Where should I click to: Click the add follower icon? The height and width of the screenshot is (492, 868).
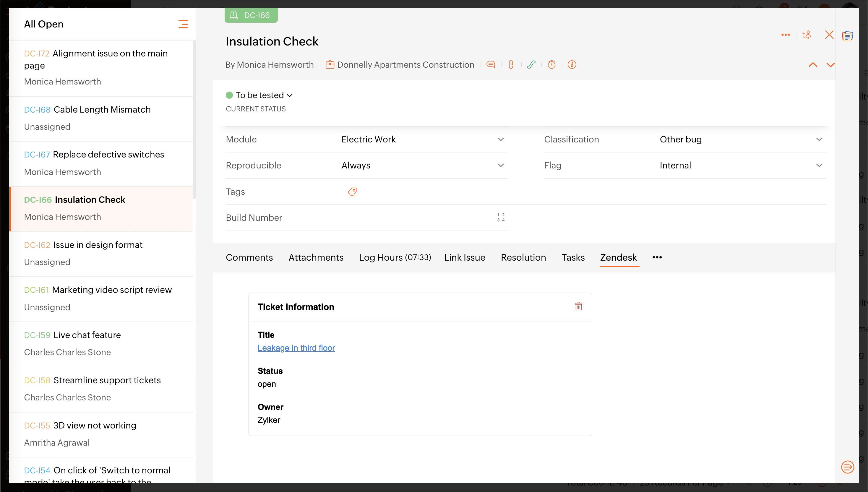807,35
